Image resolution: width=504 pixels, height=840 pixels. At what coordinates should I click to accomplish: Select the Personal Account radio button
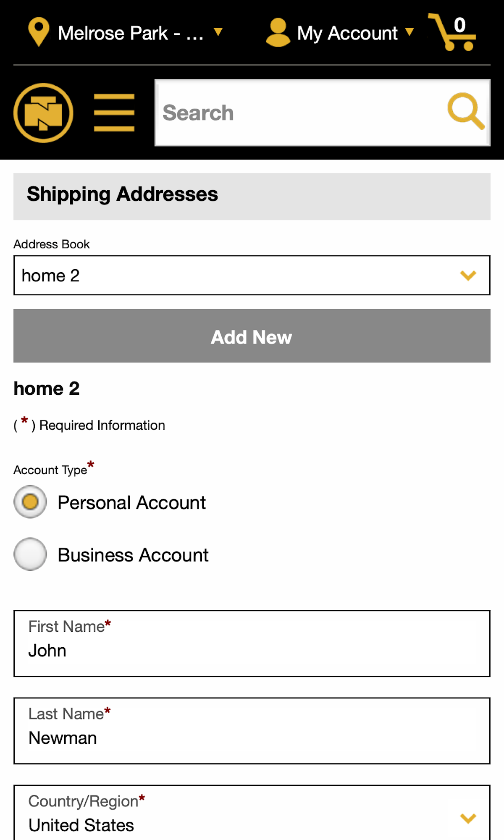tap(30, 501)
